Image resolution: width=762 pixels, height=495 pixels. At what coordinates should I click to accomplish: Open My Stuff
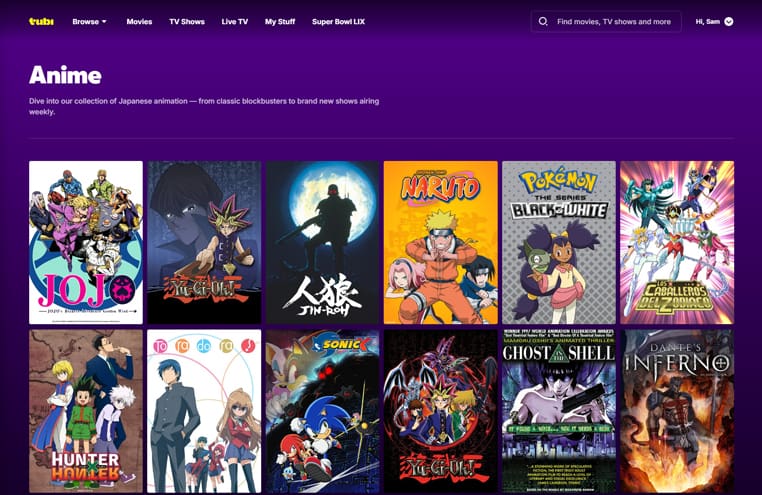tap(280, 21)
